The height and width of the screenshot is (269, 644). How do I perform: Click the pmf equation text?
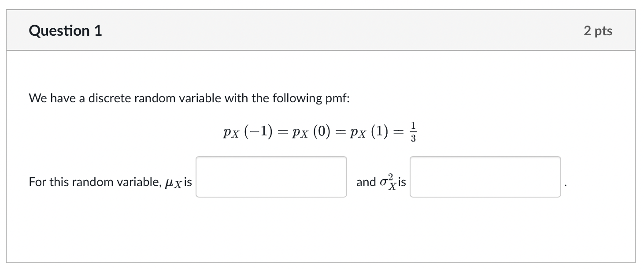[320, 131]
